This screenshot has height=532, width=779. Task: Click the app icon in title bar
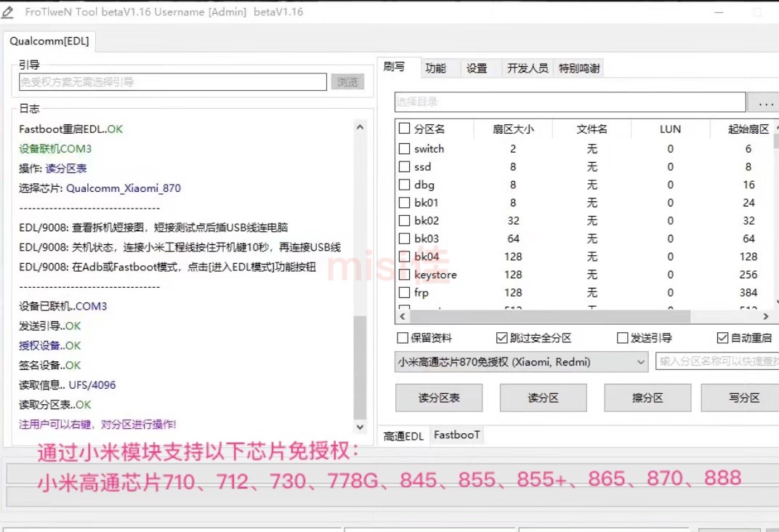(x=7, y=12)
